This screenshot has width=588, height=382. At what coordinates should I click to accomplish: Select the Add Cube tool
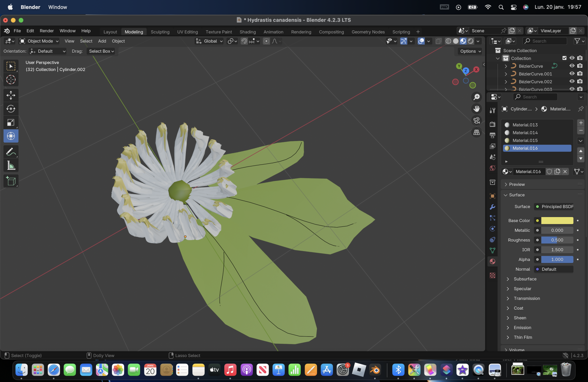(x=11, y=181)
